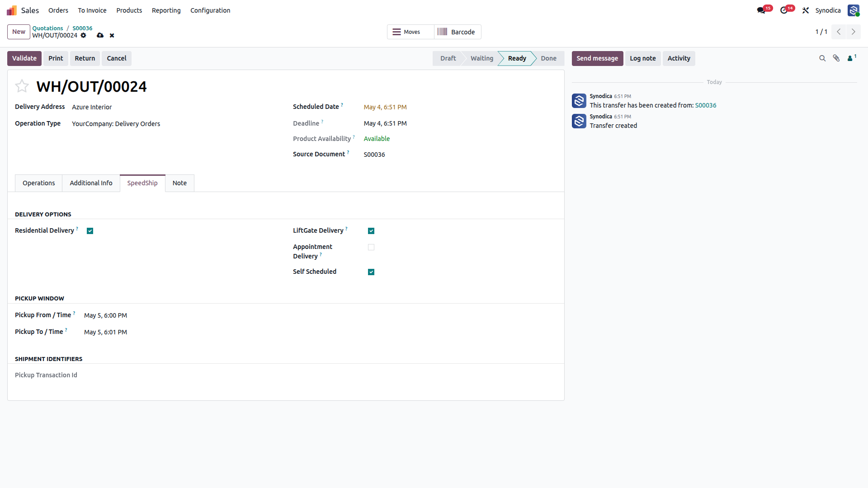Set status to Draft
This screenshot has width=868, height=488.
point(448,58)
